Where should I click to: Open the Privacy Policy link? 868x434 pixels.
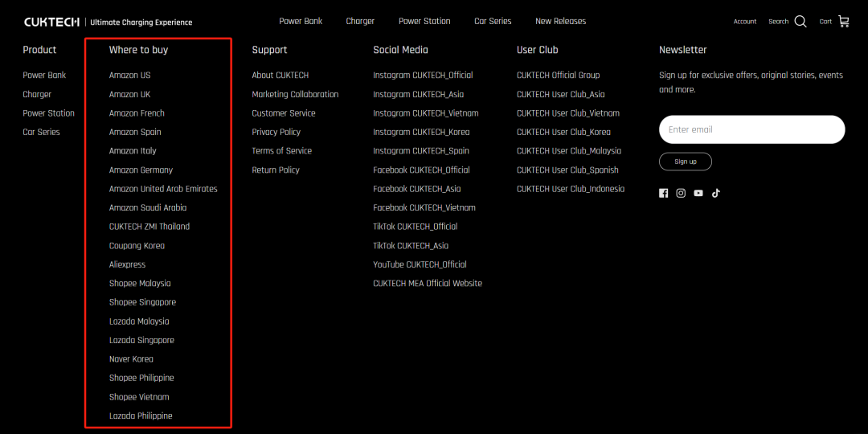(x=276, y=132)
